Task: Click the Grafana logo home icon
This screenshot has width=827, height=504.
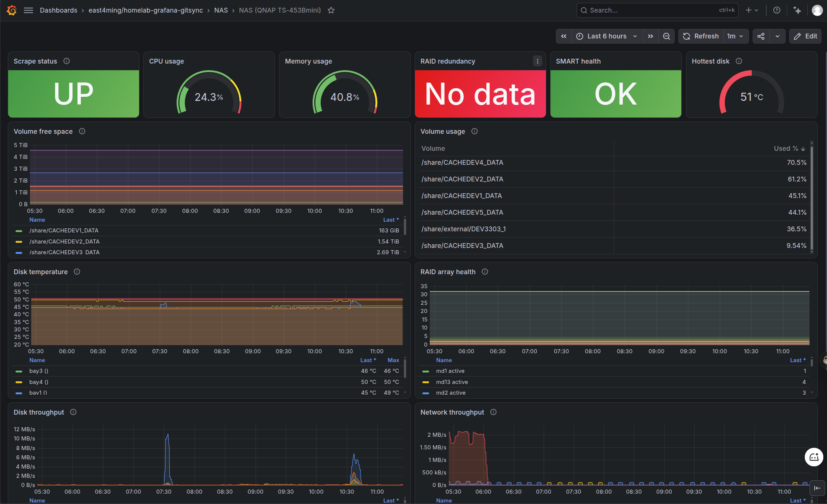Action: [x=12, y=10]
